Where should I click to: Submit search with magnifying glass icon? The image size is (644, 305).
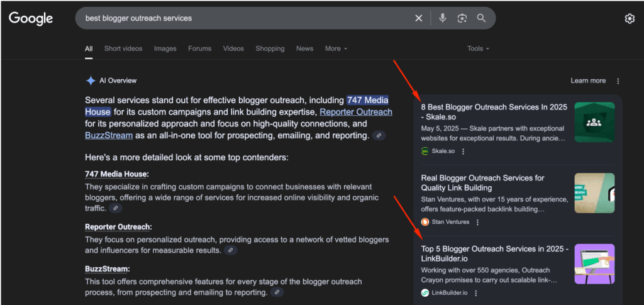pyautogui.click(x=481, y=18)
